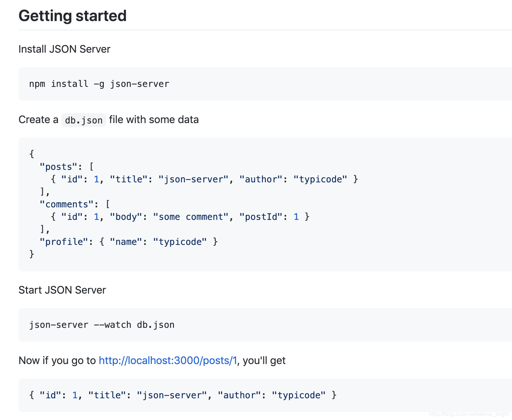512x420 pixels.
Task: Click the Getting started heading
Action: coord(72,16)
